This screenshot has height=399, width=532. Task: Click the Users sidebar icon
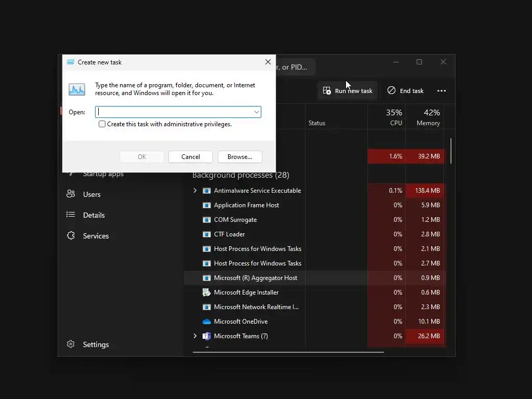tap(71, 194)
